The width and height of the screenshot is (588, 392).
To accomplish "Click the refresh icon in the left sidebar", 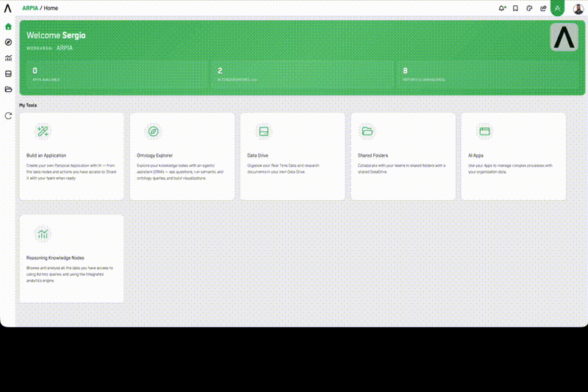I will [x=8, y=116].
